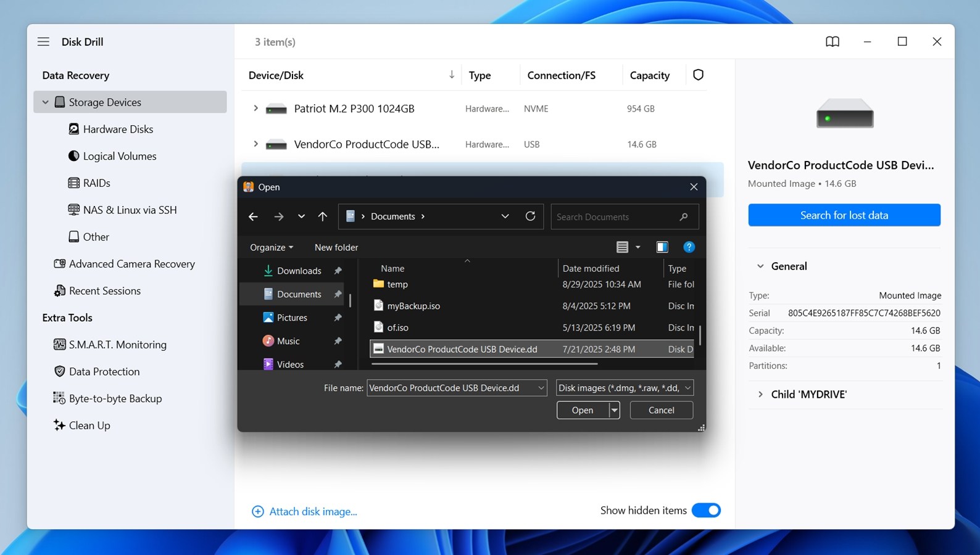Click the file list vertical scrollbar

tap(699, 335)
